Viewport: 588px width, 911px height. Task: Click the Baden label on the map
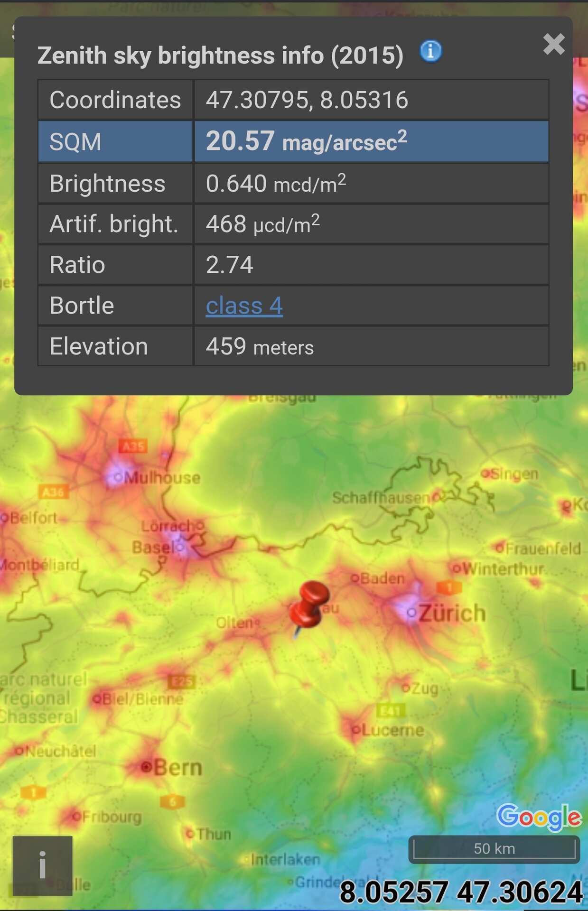click(383, 578)
